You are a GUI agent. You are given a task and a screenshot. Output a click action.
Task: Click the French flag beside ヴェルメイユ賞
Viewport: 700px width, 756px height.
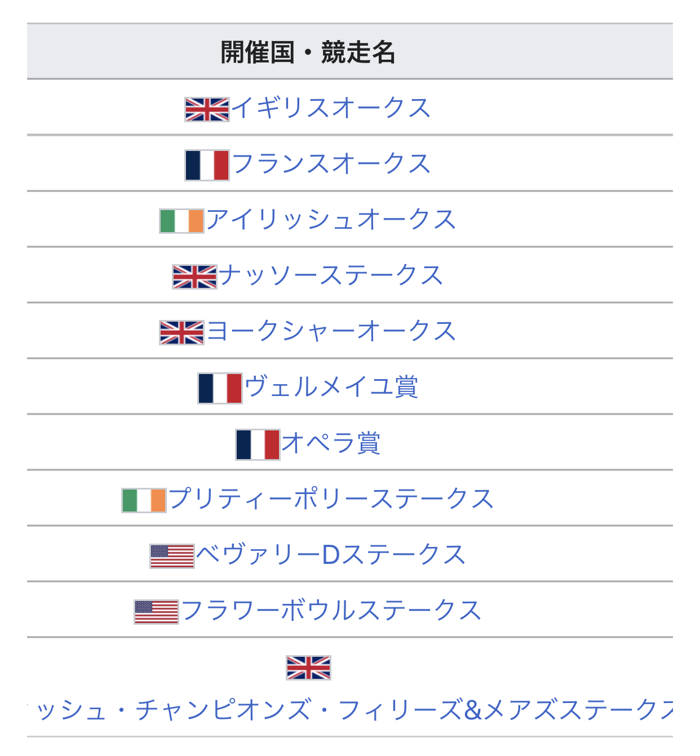tap(220, 388)
